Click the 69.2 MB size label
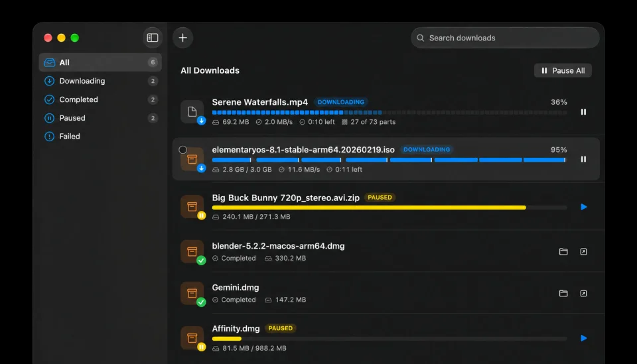637x364 pixels. 236,122
